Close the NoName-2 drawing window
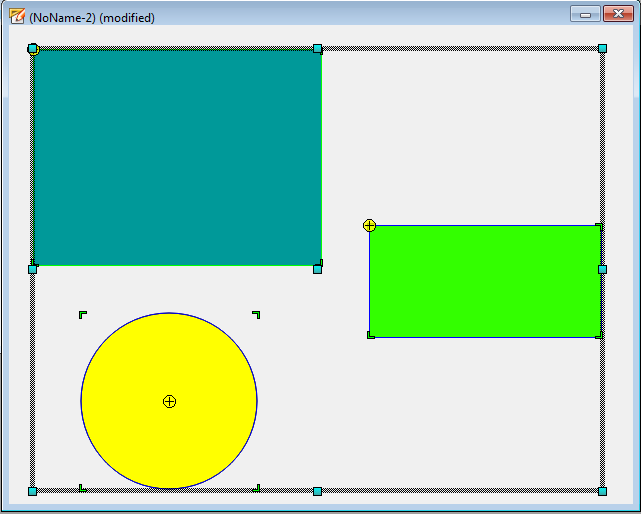Viewport: 641px width, 514px height. tap(615, 13)
